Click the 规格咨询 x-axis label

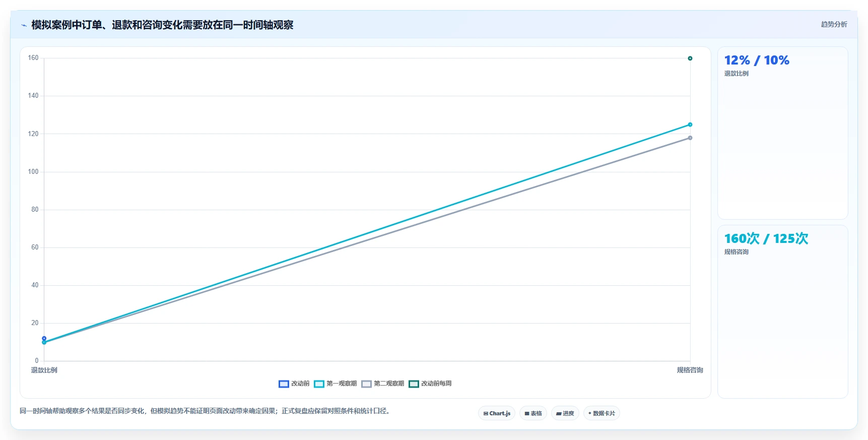click(x=690, y=370)
